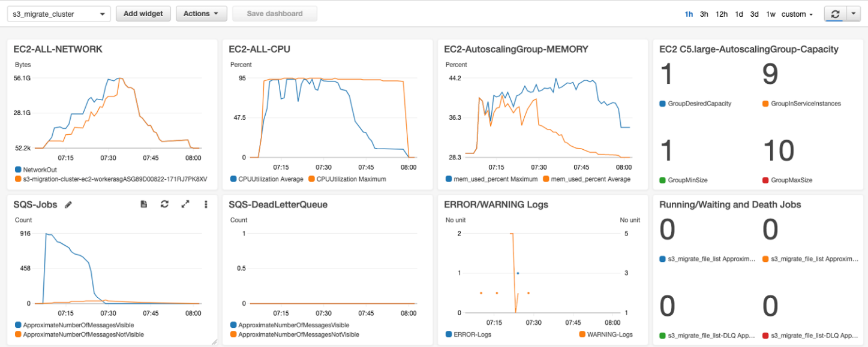The image size is (868, 347).
Task: Open the Actions dropdown
Action: coord(201,13)
